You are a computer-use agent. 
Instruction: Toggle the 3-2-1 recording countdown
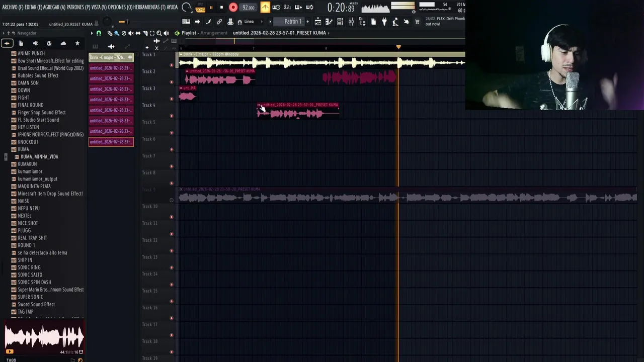point(287,7)
